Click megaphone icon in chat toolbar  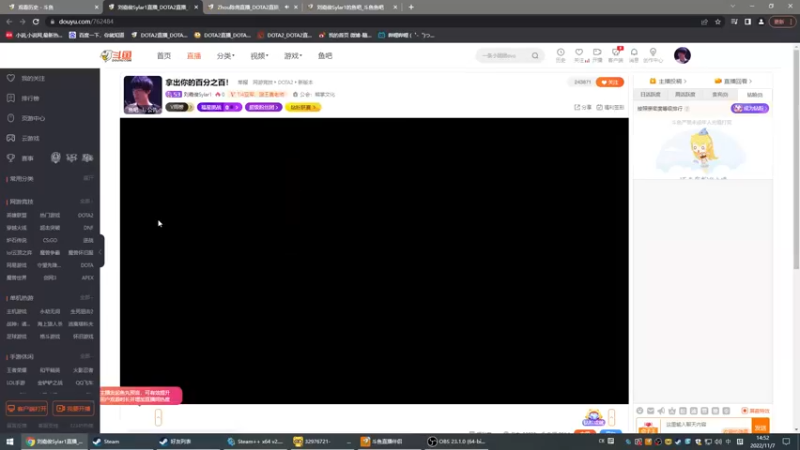click(661, 411)
